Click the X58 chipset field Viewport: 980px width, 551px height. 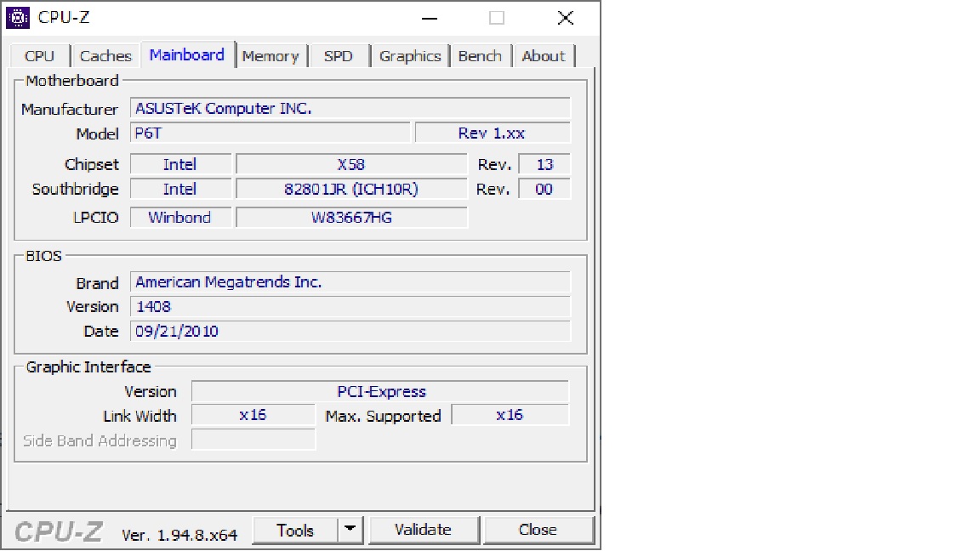(351, 164)
